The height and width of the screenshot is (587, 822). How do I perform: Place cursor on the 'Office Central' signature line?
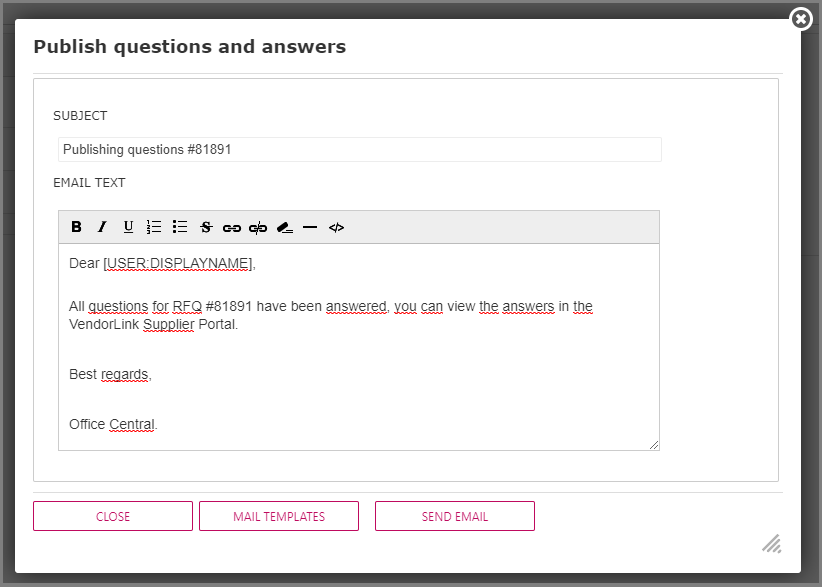[113, 424]
